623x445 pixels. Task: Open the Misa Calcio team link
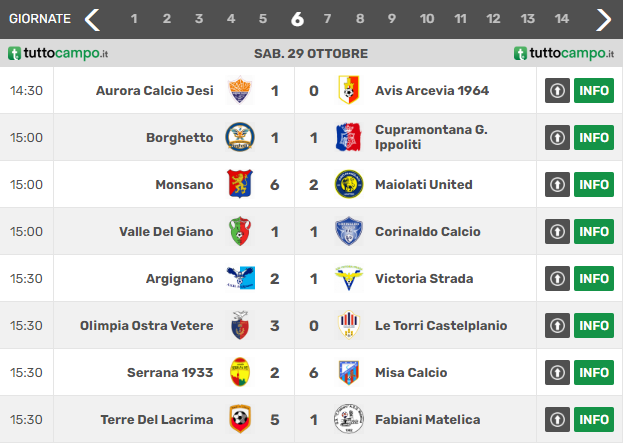(x=411, y=372)
